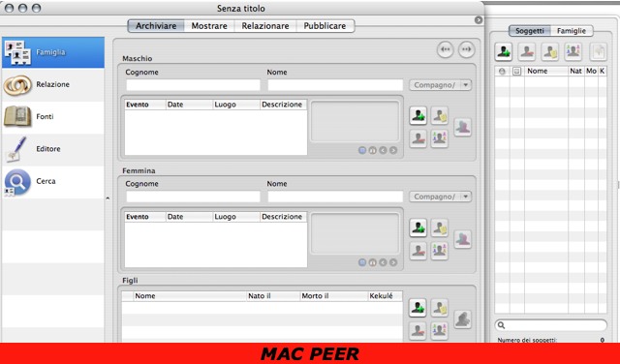620x364 pixels.
Task: Click Maschio photo placeholder box
Action: [356, 121]
